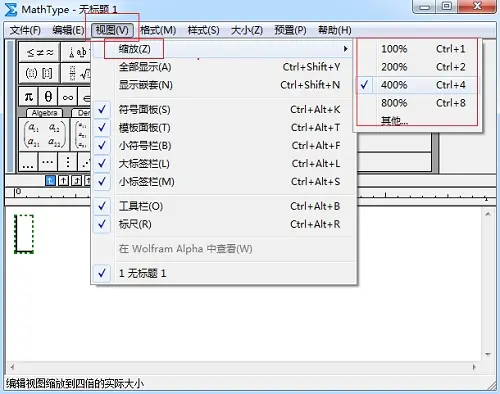Screen dimensions: 500x394
Task: Click the ruler at the 0 mark
Action: (x=18, y=192)
